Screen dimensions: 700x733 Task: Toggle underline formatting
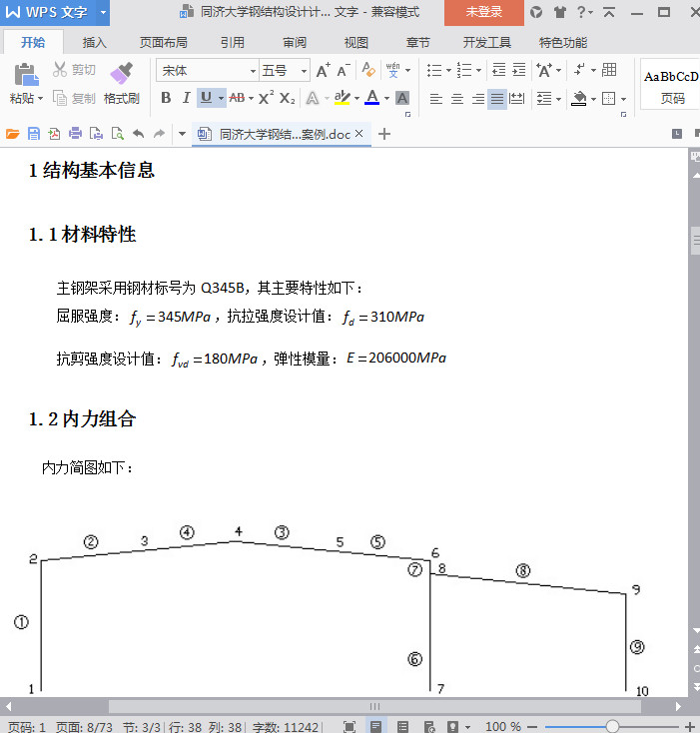206,98
